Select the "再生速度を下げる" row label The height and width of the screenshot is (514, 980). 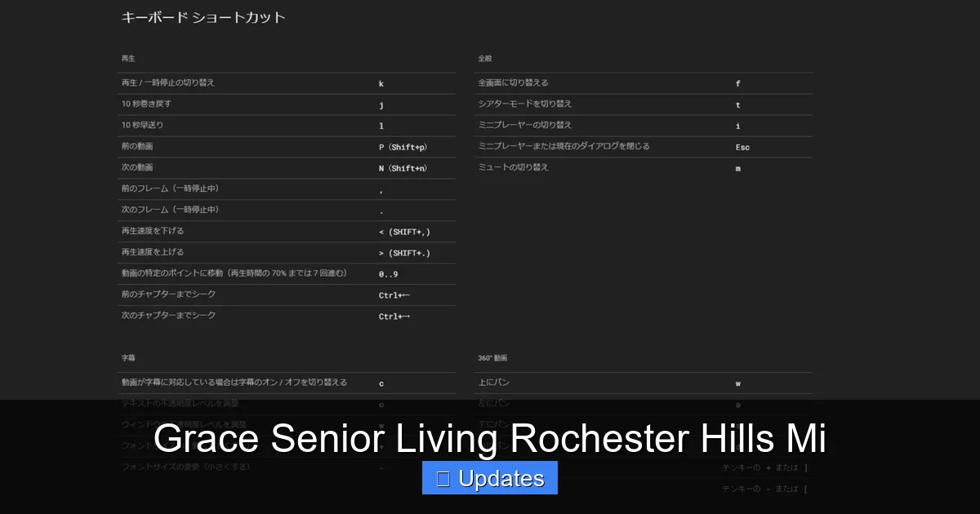coord(153,232)
